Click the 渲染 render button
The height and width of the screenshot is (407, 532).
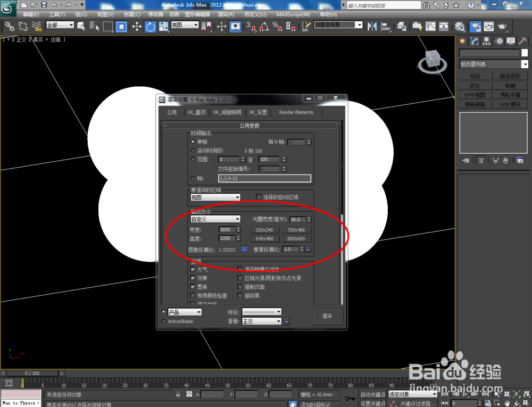(x=327, y=316)
